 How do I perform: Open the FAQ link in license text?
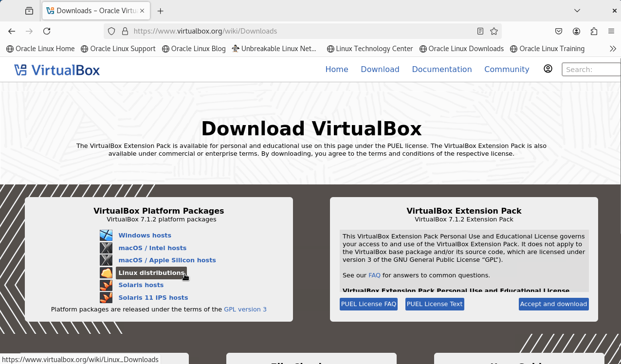point(374,275)
